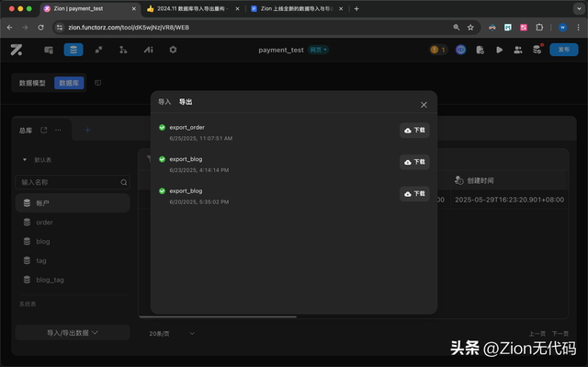
Task: Open the 总库 more options ellipsis
Action: point(58,131)
